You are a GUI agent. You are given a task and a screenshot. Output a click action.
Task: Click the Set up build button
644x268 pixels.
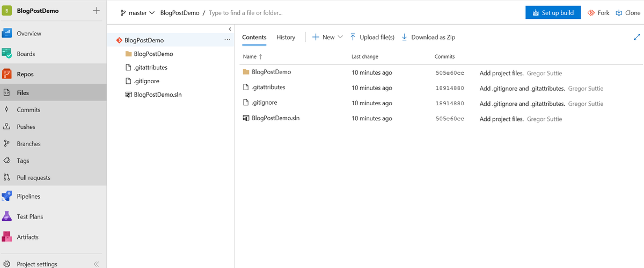(553, 12)
